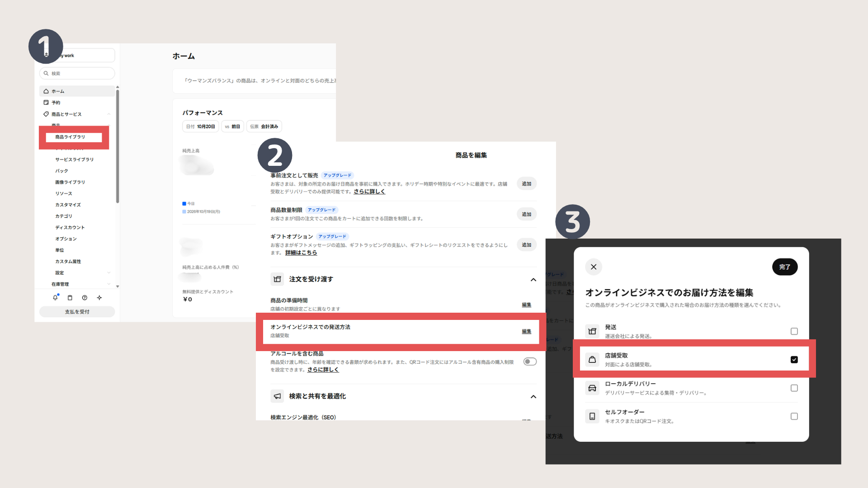Image resolution: width=868 pixels, height=488 pixels.
Task: Open サービスライブラリ in the sidebar
Action: coord(75,160)
